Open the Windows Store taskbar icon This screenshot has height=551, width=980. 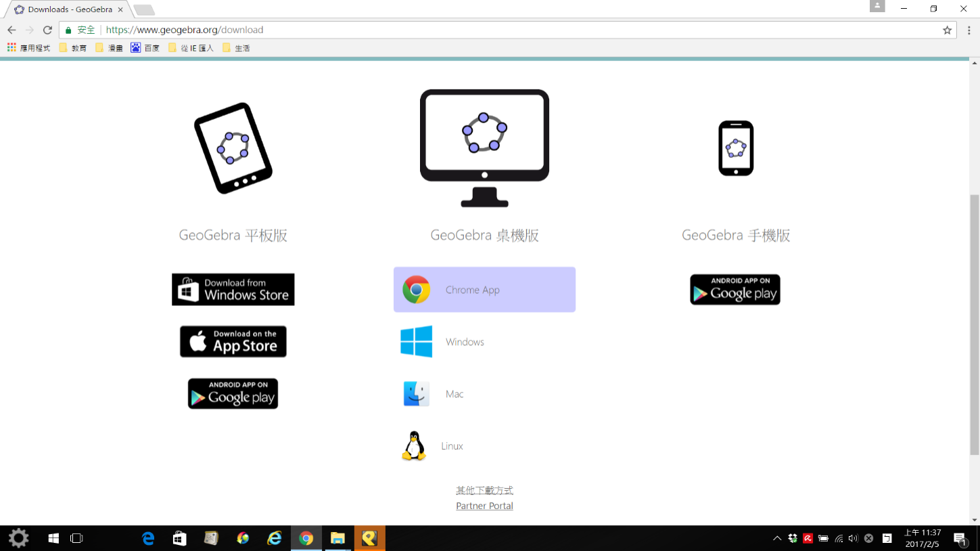coord(179,538)
